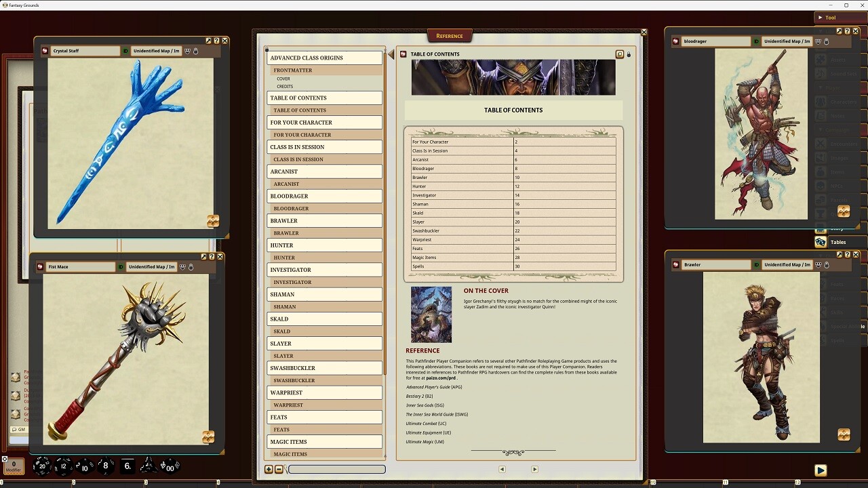Collapse the navigation pane using the left chevron
Screen dimensions: 868x488
[x=389, y=54]
